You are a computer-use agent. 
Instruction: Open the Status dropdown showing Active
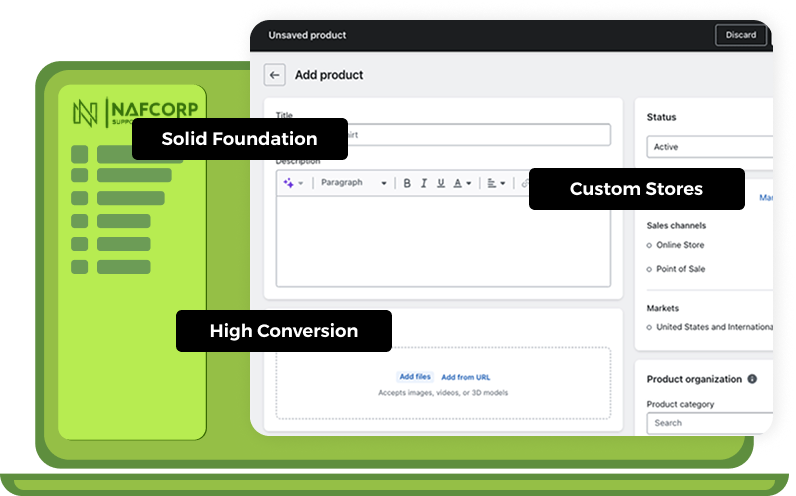coord(710,147)
